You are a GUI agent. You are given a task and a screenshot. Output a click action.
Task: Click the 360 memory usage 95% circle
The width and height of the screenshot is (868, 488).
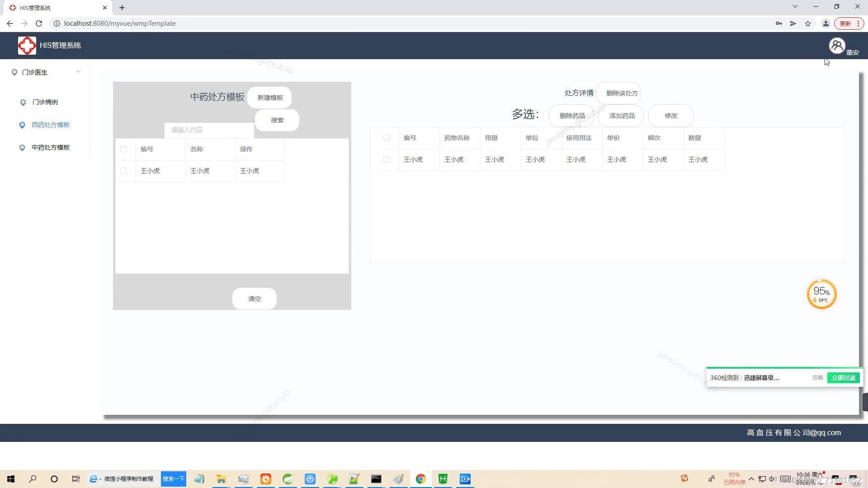[x=821, y=294]
